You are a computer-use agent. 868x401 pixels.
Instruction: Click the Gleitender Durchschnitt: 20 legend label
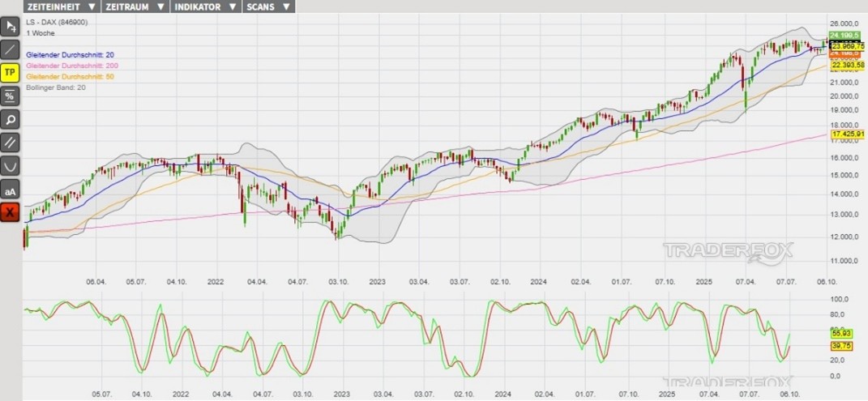(x=70, y=53)
